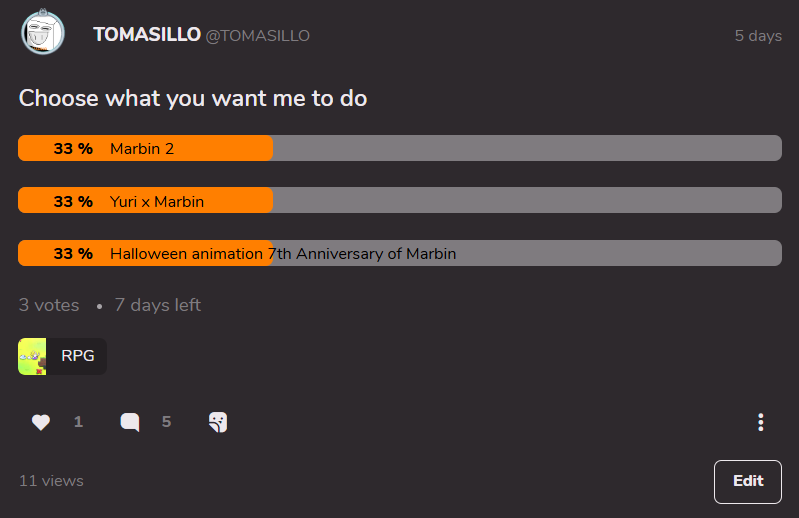Click the Edit button
Image resolution: width=799 pixels, height=518 pixels.
(x=748, y=481)
